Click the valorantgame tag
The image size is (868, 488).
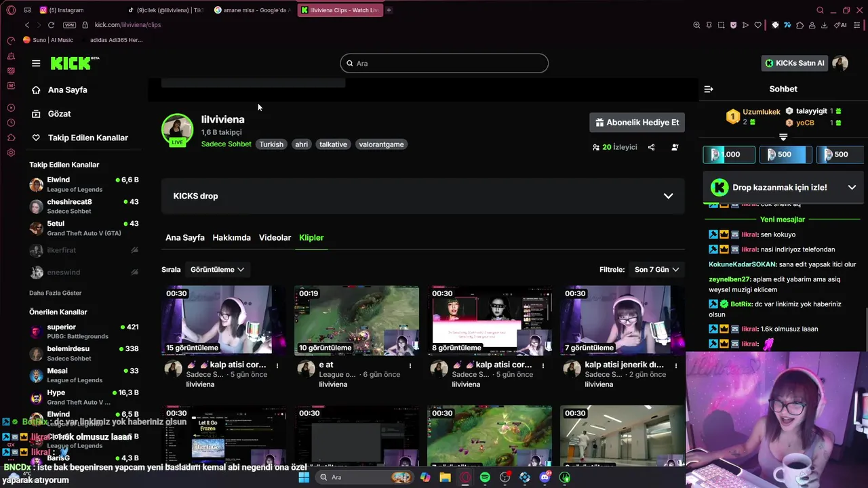pyautogui.click(x=381, y=144)
